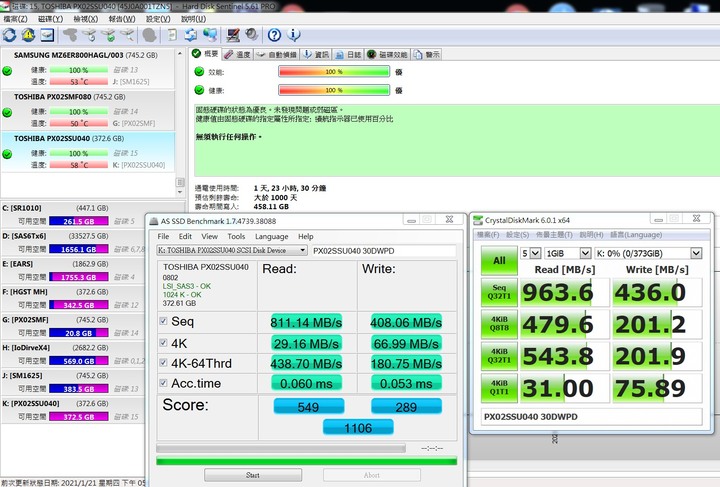Click the yellow warning globe toolbar icon
Image resolution: width=720 pixels, height=487 pixels.
28,35
